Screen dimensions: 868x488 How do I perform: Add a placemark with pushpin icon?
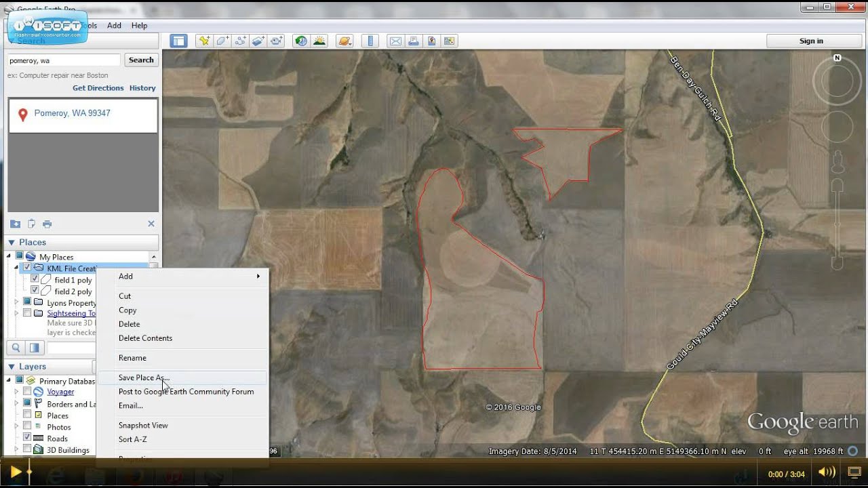pos(203,41)
